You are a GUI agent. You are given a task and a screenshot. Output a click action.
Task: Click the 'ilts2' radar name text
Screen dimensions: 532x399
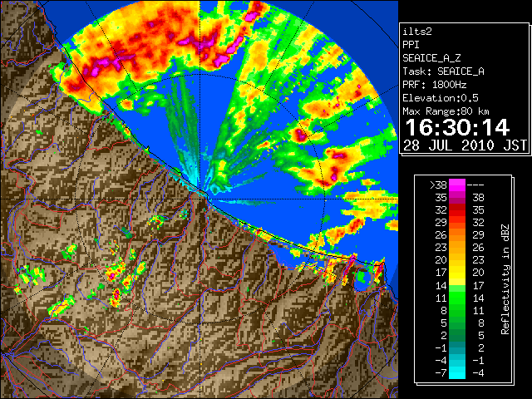click(x=417, y=32)
